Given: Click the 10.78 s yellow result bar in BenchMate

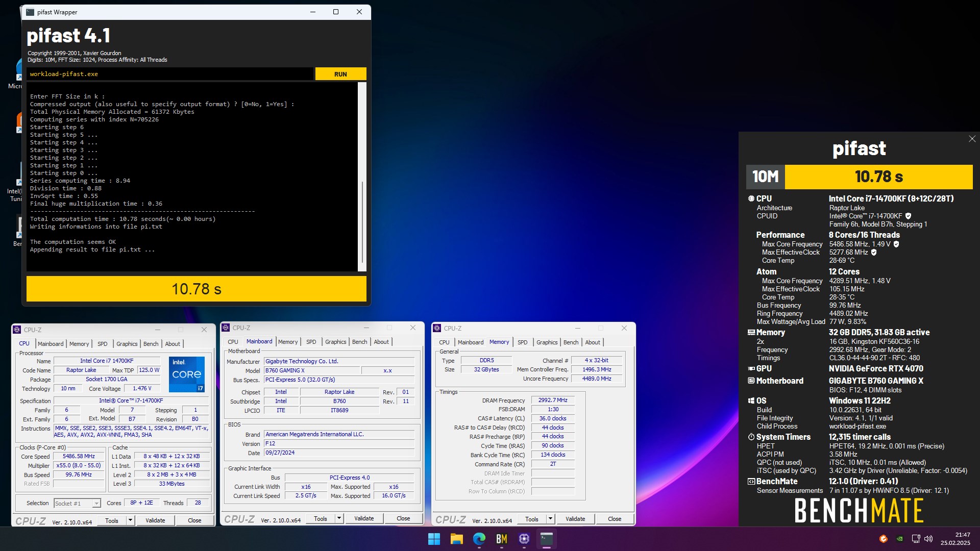Looking at the screenshot, I should coord(878,177).
